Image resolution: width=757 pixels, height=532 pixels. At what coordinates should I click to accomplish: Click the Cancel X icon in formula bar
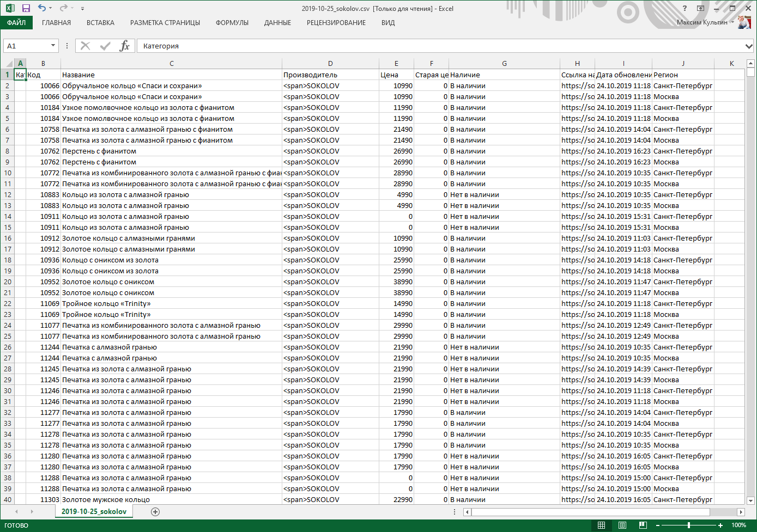coord(86,46)
